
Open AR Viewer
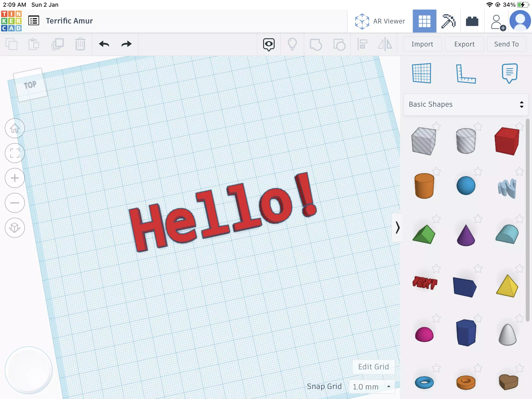380,21
